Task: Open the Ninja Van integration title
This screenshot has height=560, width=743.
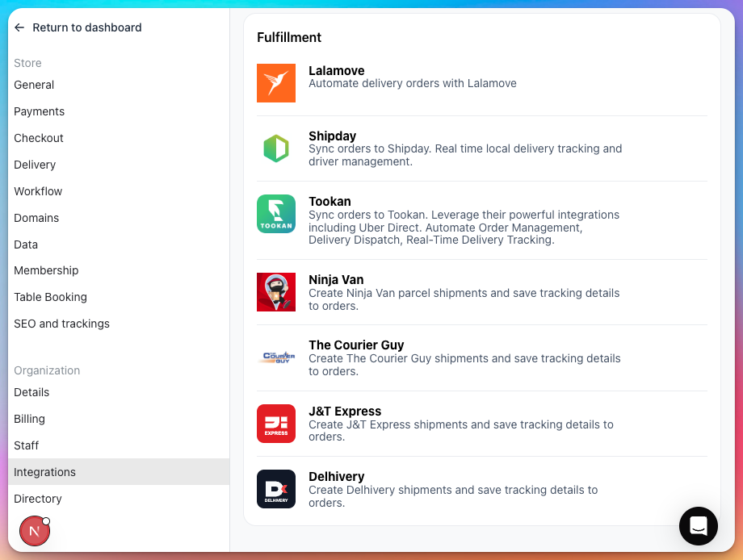Action: [336, 279]
